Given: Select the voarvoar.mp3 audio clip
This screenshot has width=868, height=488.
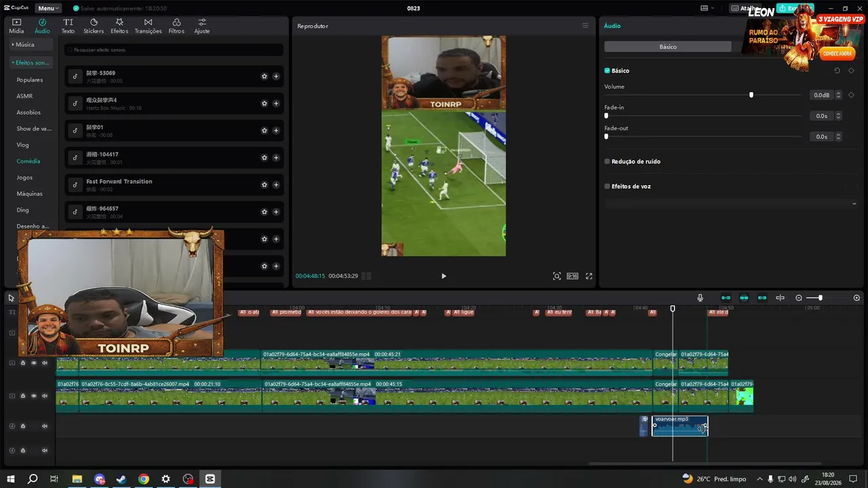Looking at the screenshot, I should (x=679, y=426).
